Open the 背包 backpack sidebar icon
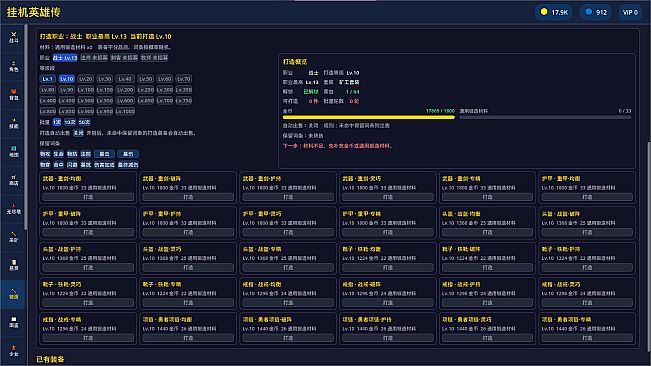 (x=13, y=95)
